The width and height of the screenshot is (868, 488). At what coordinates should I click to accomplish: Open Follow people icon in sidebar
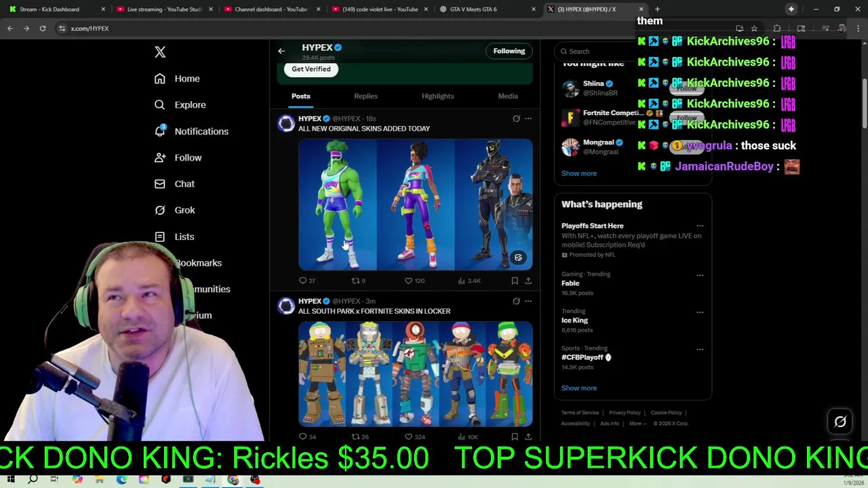pos(159,157)
